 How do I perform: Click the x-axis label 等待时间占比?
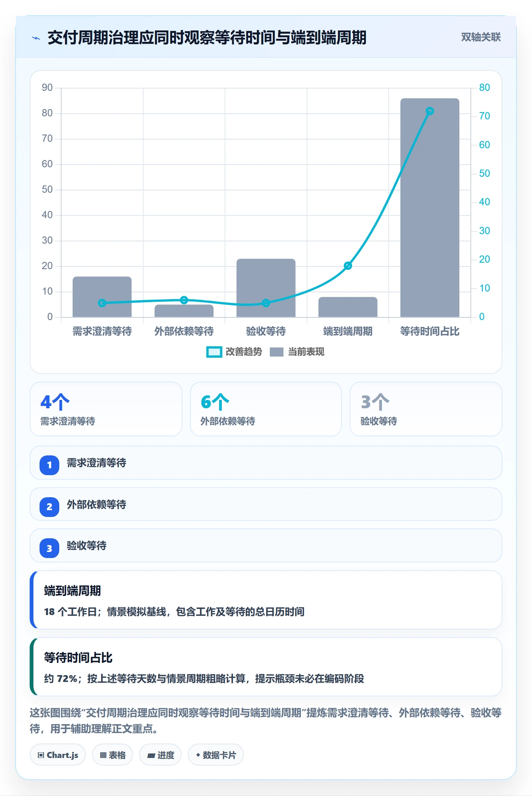[430, 331]
